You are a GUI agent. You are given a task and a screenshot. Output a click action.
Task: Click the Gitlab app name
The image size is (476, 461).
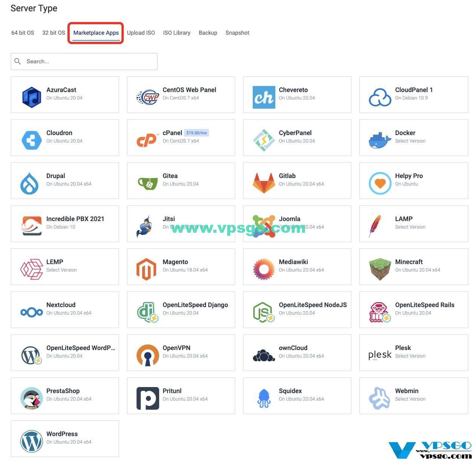pos(287,176)
